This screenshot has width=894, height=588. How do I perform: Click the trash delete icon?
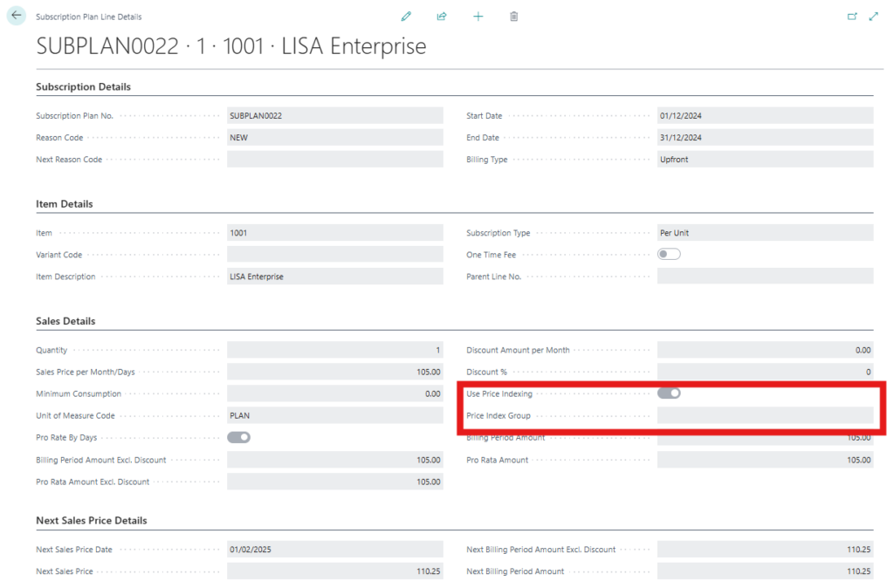tap(513, 17)
